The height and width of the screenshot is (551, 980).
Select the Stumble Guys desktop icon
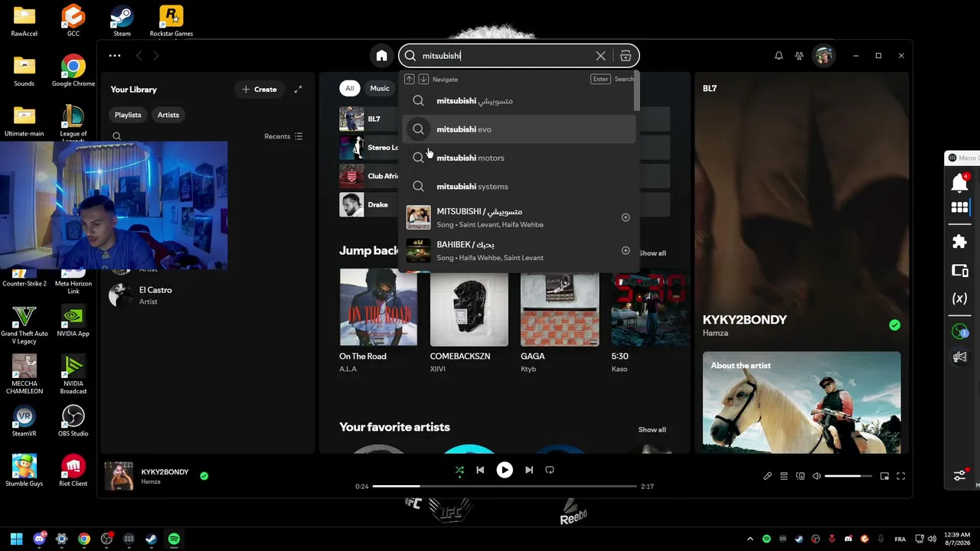(24, 471)
